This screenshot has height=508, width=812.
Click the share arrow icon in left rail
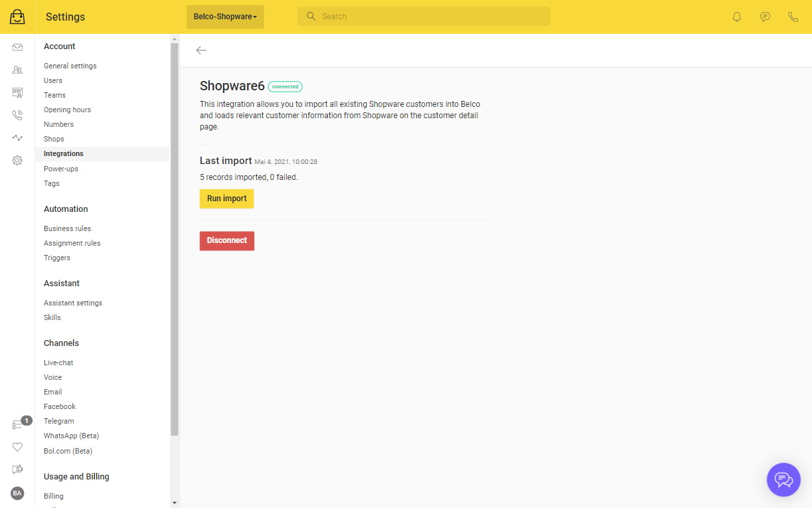tap(17, 469)
